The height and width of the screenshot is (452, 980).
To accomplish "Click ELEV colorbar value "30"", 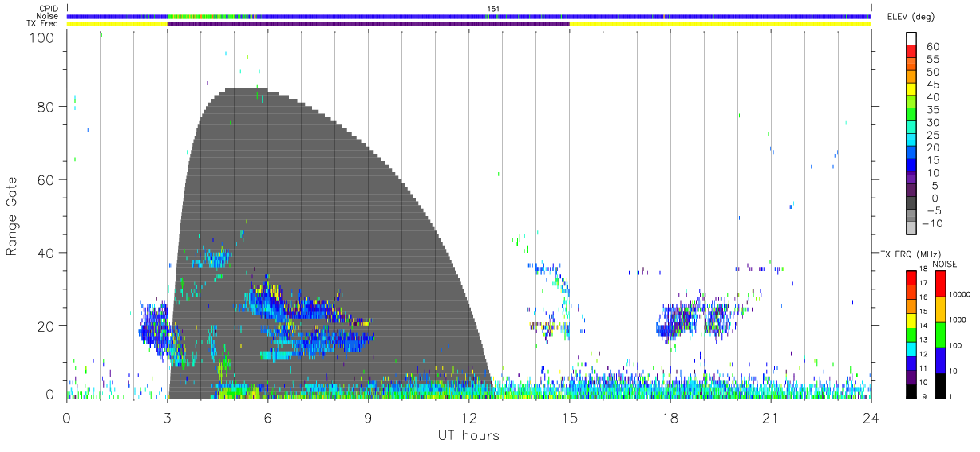I will (932, 123).
